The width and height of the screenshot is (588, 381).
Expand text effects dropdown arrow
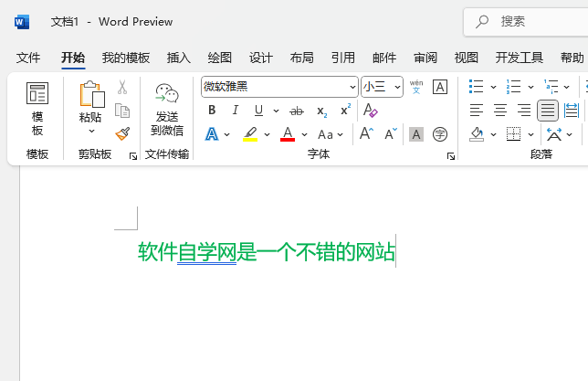click(x=226, y=134)
